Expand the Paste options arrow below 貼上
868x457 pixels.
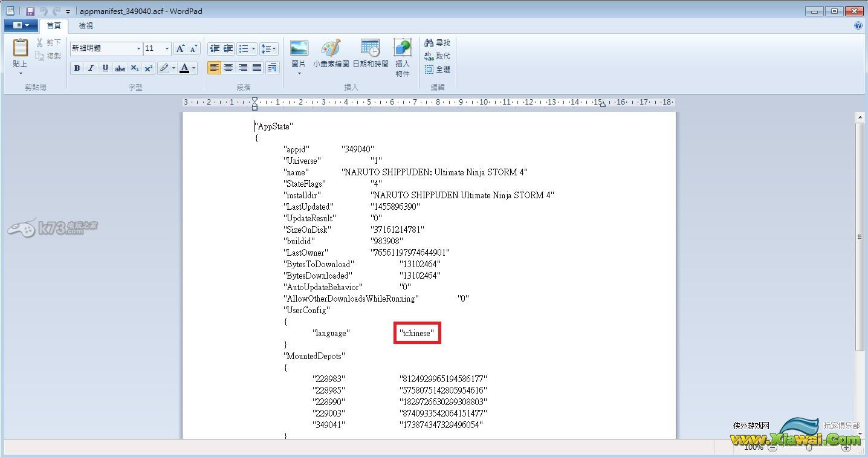20,74
